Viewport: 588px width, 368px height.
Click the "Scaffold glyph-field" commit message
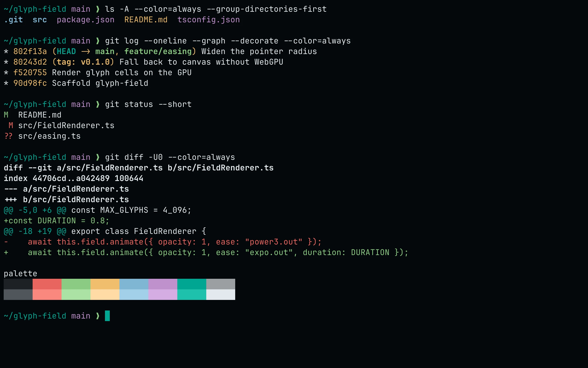[100, 83]
